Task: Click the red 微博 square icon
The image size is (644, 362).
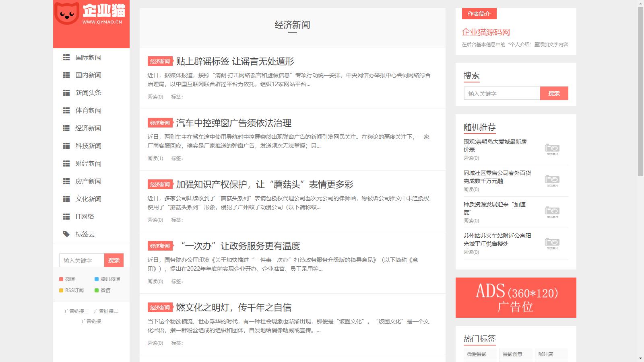Action: tap(61, 279)
